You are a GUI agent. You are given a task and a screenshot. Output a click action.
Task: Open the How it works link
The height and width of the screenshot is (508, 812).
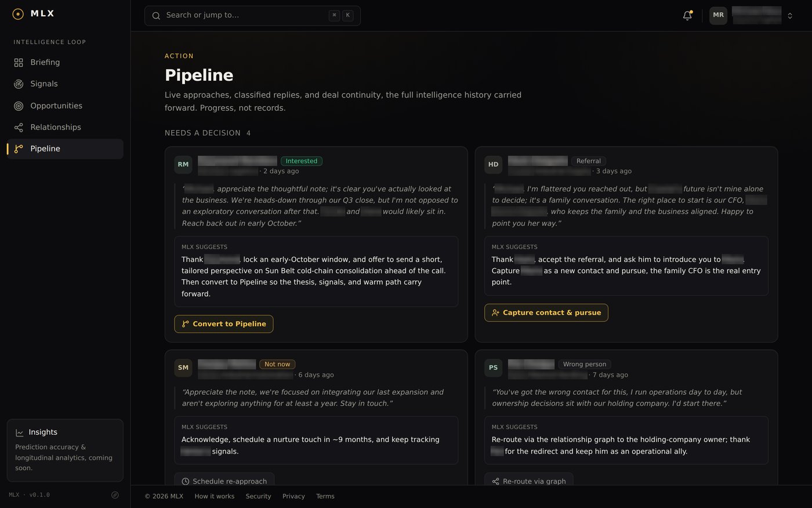(x=215, y=496)
